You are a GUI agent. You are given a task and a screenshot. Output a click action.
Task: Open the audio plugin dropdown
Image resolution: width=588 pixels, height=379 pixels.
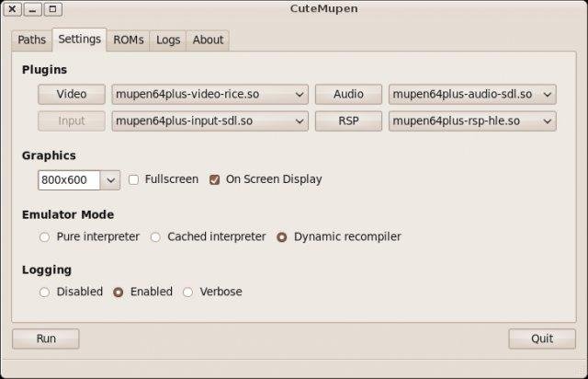[472, 94]
